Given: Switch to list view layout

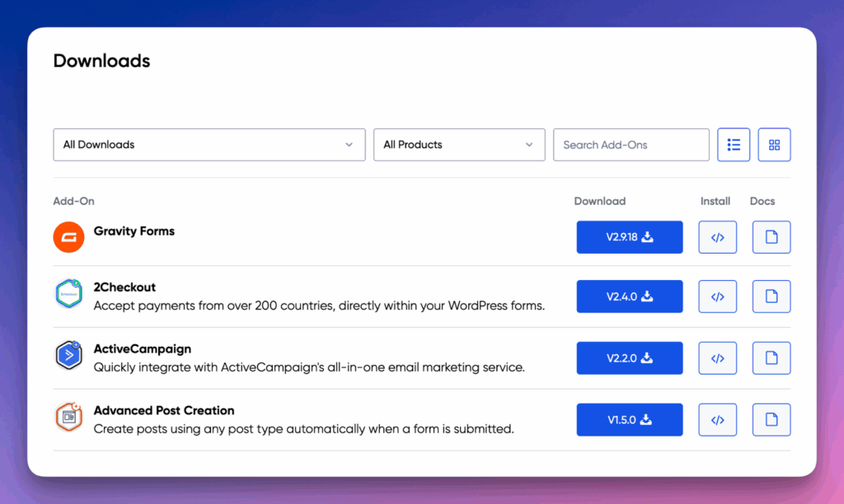Looking at the screenshot, I should tap(734, 145).
